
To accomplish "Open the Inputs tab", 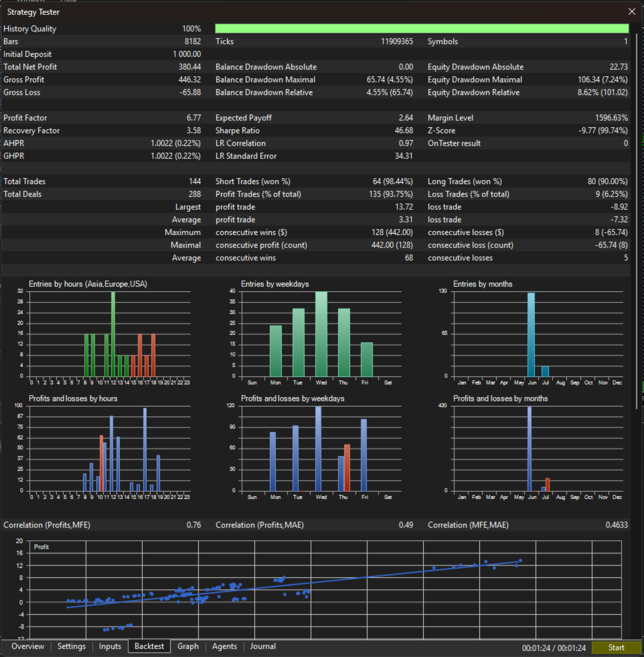I will click(x=110, y=646).
